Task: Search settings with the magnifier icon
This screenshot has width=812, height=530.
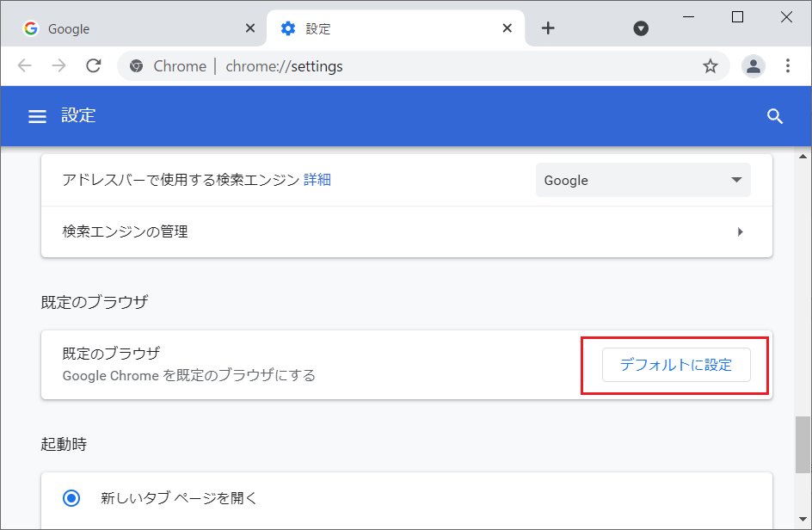Action: (x=775, y=116)
